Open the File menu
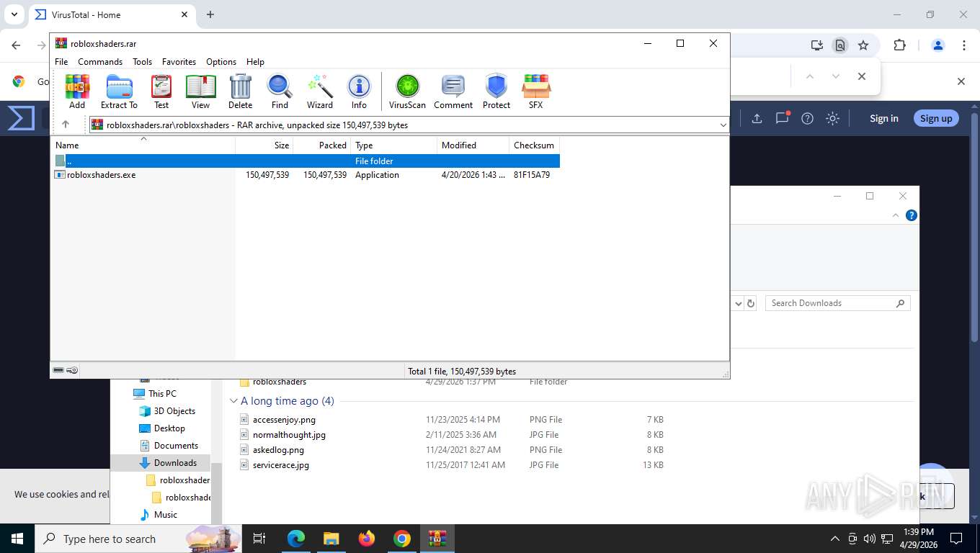 point(61,62)
